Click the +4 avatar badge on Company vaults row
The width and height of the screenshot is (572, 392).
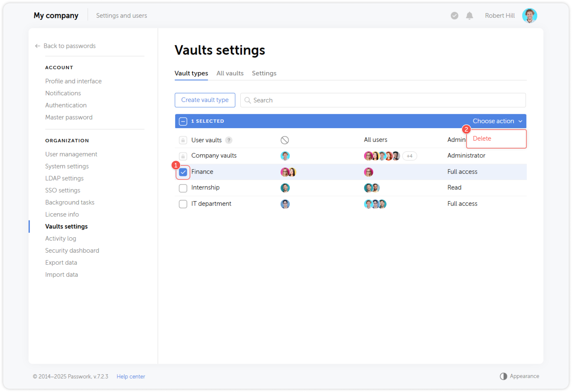[x=409, y=156]
